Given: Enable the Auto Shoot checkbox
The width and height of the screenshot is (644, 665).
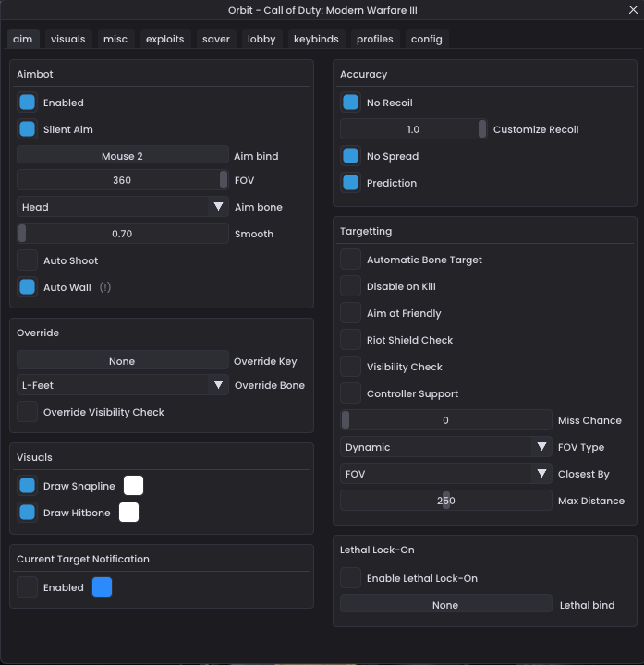Looking at the screenshot, I should [x=27, y=260].
